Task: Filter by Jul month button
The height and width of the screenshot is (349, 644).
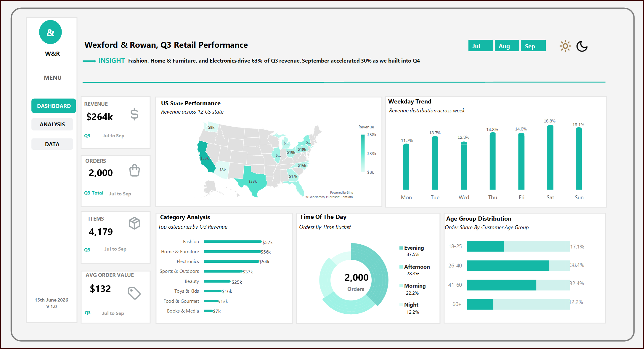Action: (481, 46)
